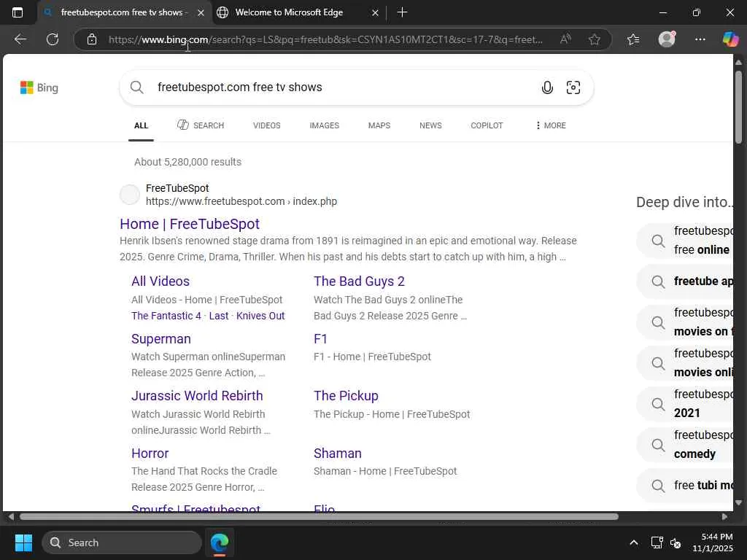Select 'freetube app' related search
The width and height of the screenshot is (747, 560).
point(685,281)
